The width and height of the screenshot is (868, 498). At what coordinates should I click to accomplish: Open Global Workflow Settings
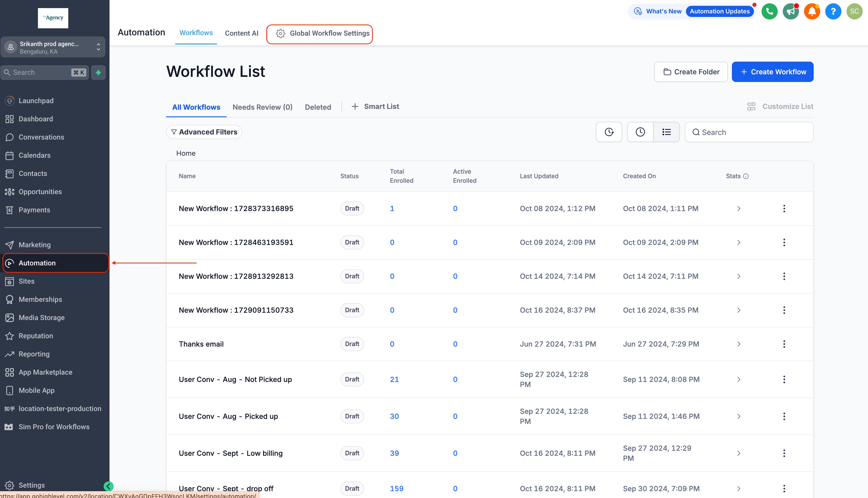pos(323,33)
